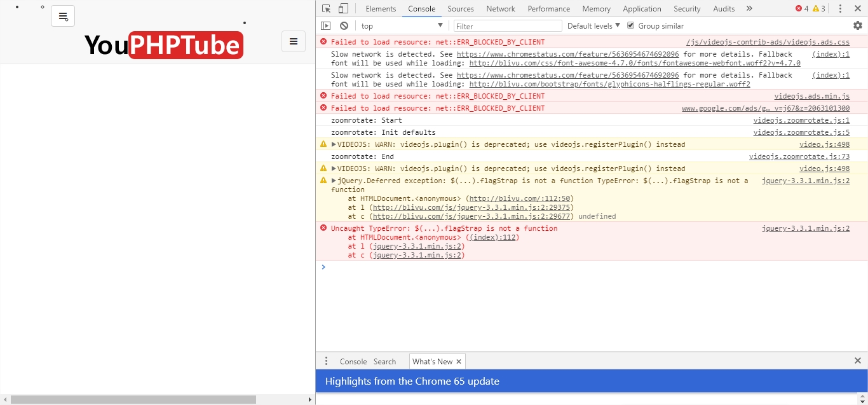Open the Elements tab
This screenshot has width=868, height=405.
pos(381,9)
